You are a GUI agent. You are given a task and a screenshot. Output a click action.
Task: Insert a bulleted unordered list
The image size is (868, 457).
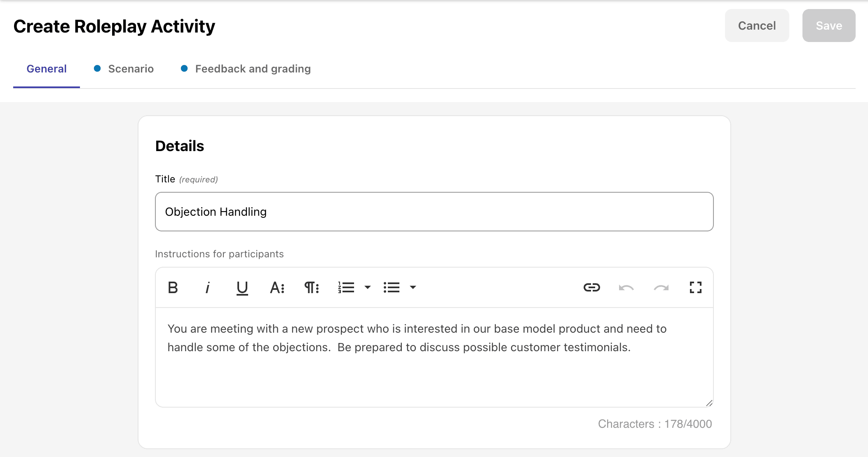(392, 287)
